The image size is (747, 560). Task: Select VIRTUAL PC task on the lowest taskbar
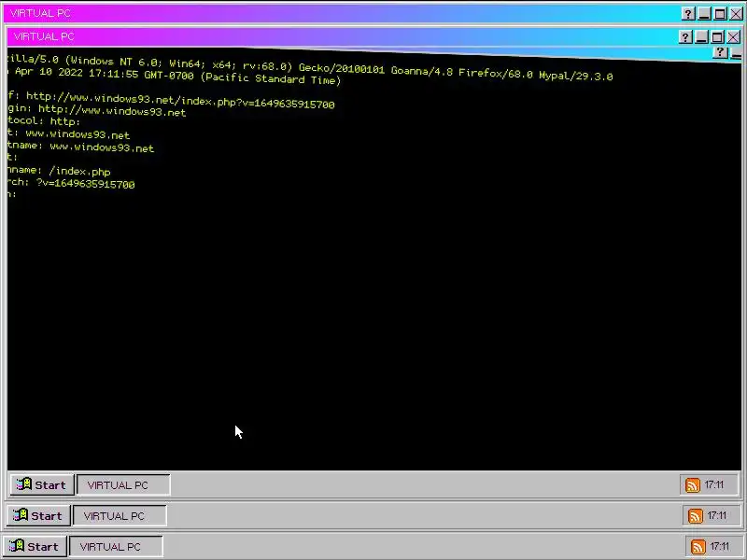[116, 546]
